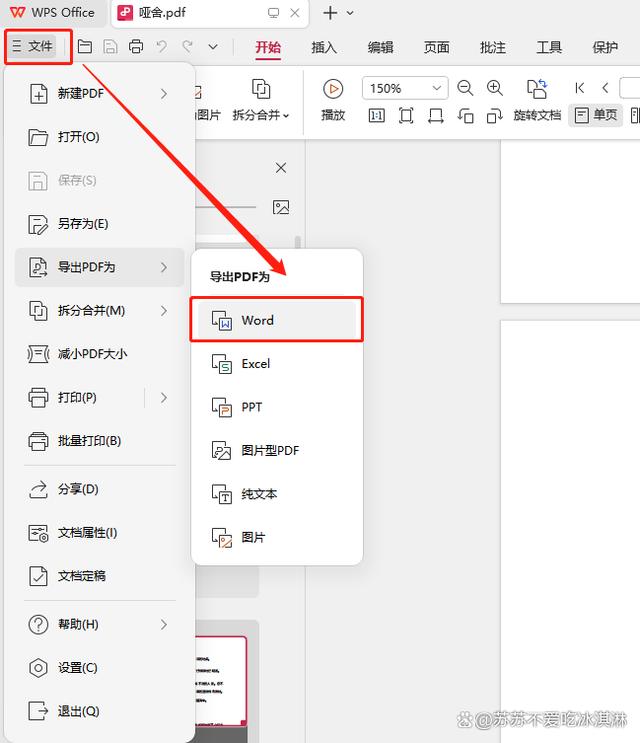Switch to the 编辑 tab
The image size is (640, 743).
coord(380,47)
